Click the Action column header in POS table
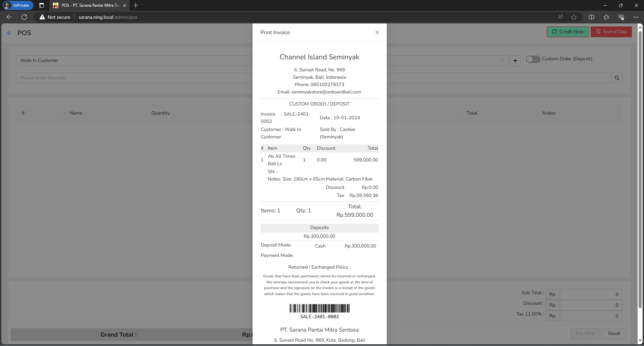The height and width of the screenshot is (346, 644). [x=548, y=113]
